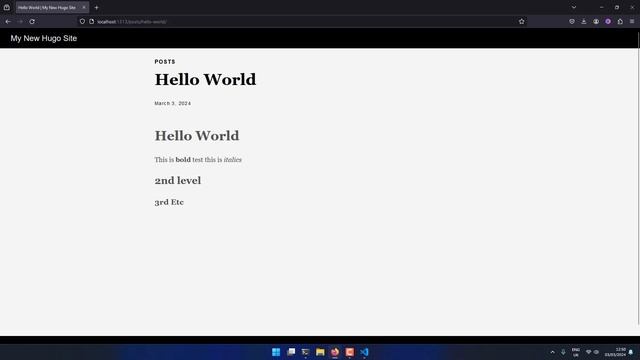640x360 pixels.
Task: Bookmark this page with the star icon
Action: pyautogui.click(x=522, y=22)
